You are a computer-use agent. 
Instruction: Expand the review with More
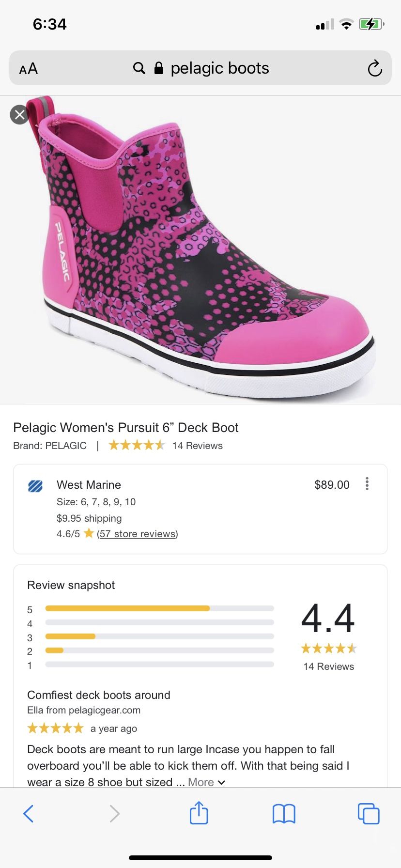[206, 782]
